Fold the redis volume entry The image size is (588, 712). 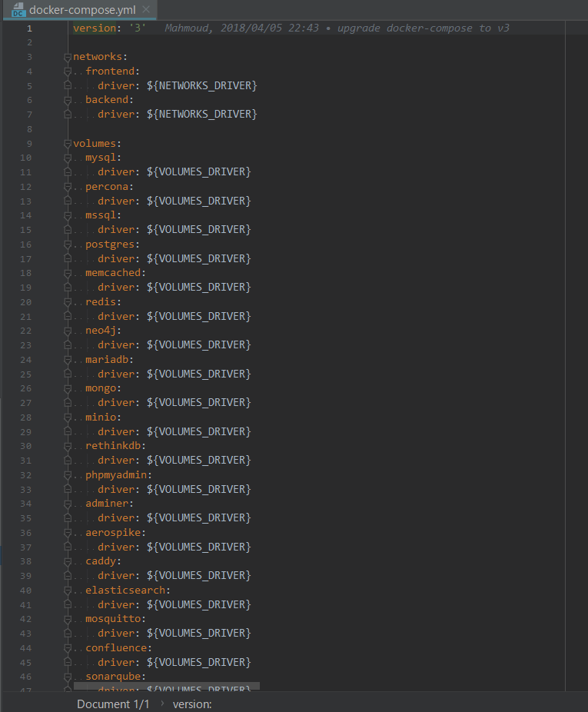pyautogui.click(x=68, y=302)
